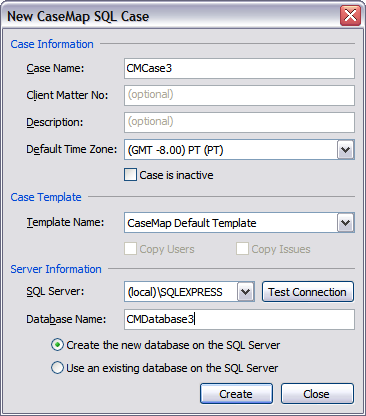The width and height of the screenshot is (366, 416).
Task: Click the Default Time Zone label
Action: click(72, 149)
